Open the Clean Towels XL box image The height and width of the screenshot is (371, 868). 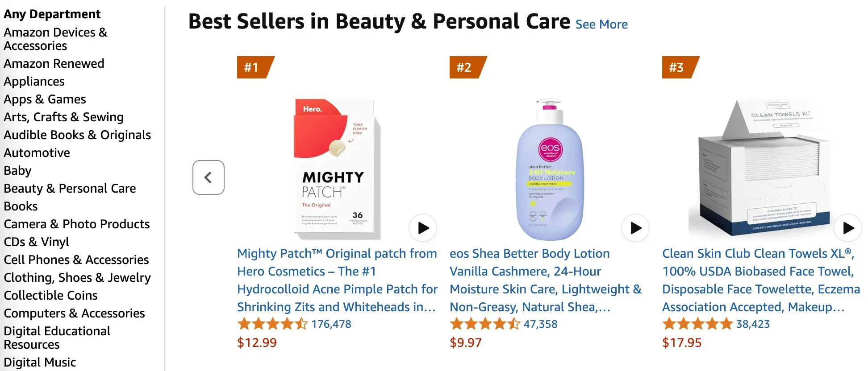click(x=762, y=169)
